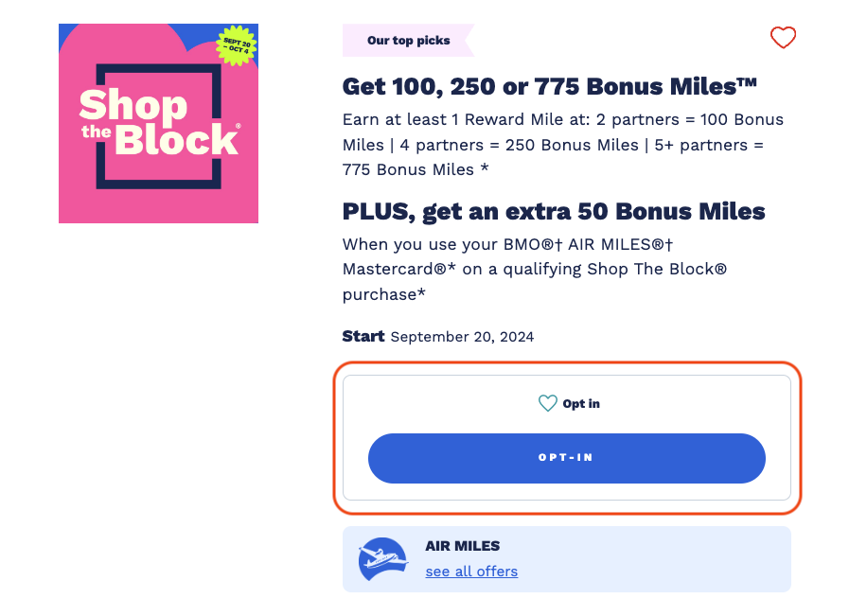
Task: Open the see all offers link
Action: coord(471,572)
